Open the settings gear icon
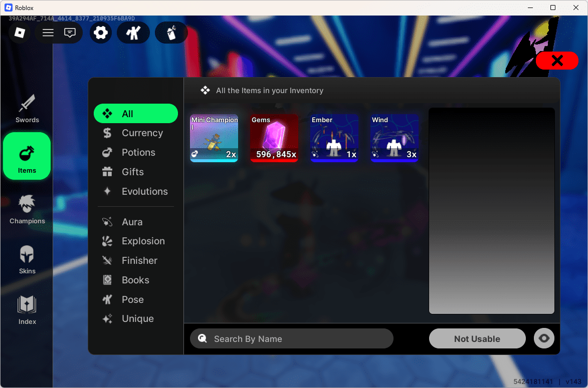The image size is (588, 388). (x=101, y=33)
